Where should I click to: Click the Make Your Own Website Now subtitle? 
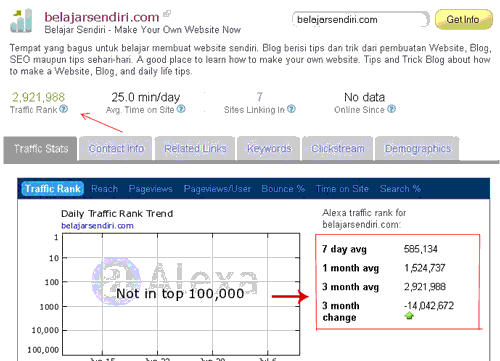[177, 30]
